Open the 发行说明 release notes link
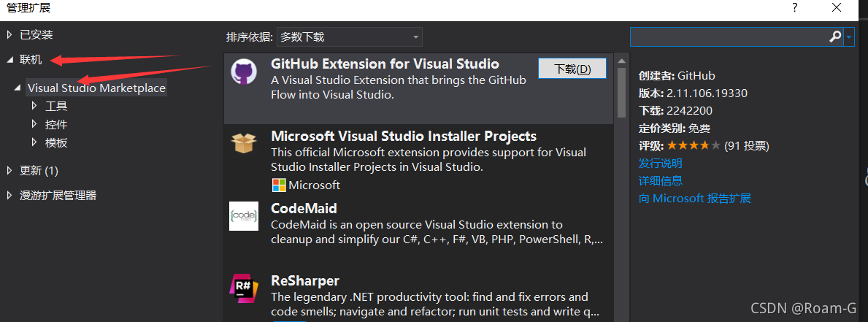 [x=660, y=163]
